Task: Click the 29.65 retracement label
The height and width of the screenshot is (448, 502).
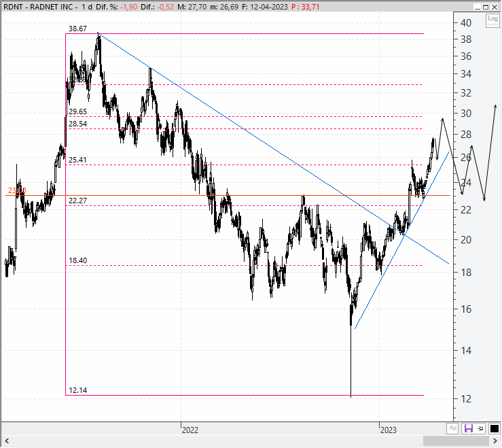Action: 77,111
